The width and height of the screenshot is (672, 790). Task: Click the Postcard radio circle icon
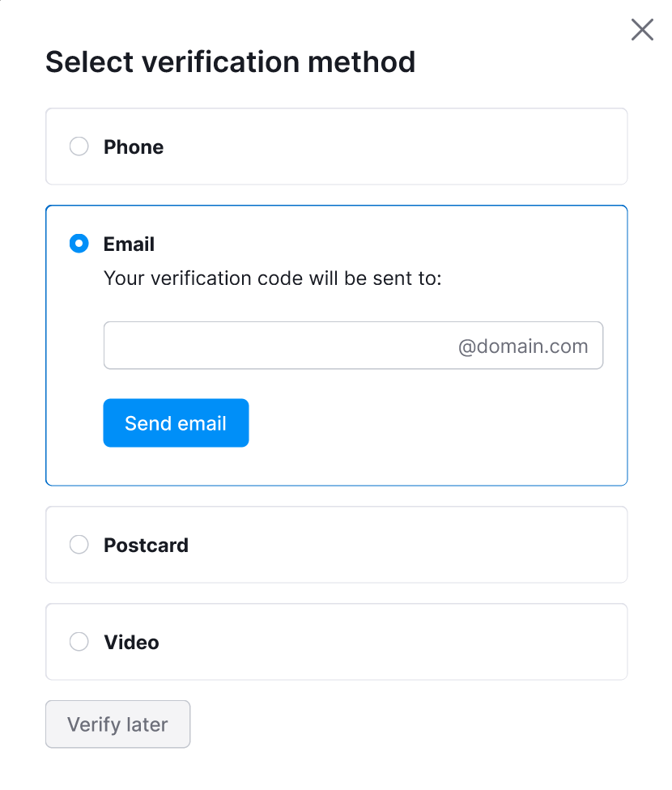pyautogui.click(x=79, y=544)
